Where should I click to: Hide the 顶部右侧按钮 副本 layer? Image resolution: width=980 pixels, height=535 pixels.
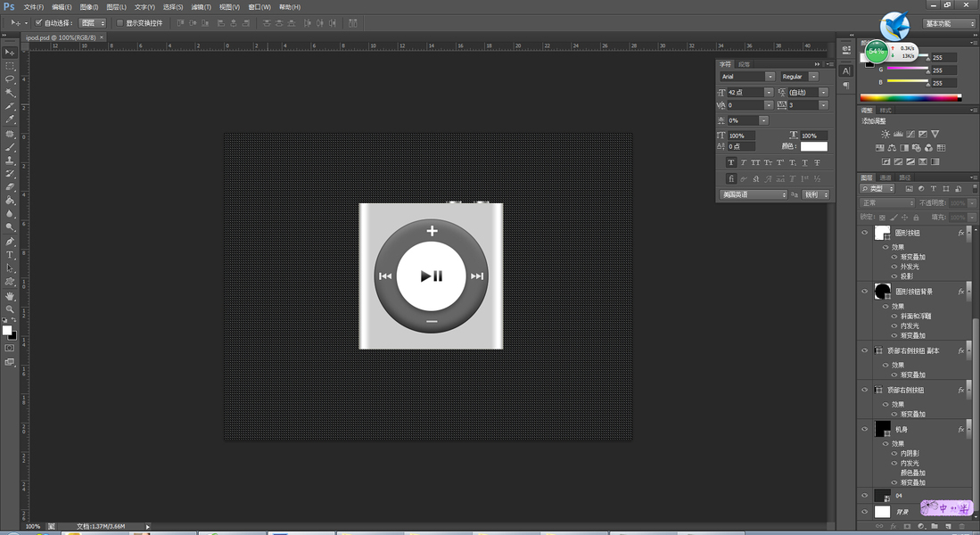[865, 350]
